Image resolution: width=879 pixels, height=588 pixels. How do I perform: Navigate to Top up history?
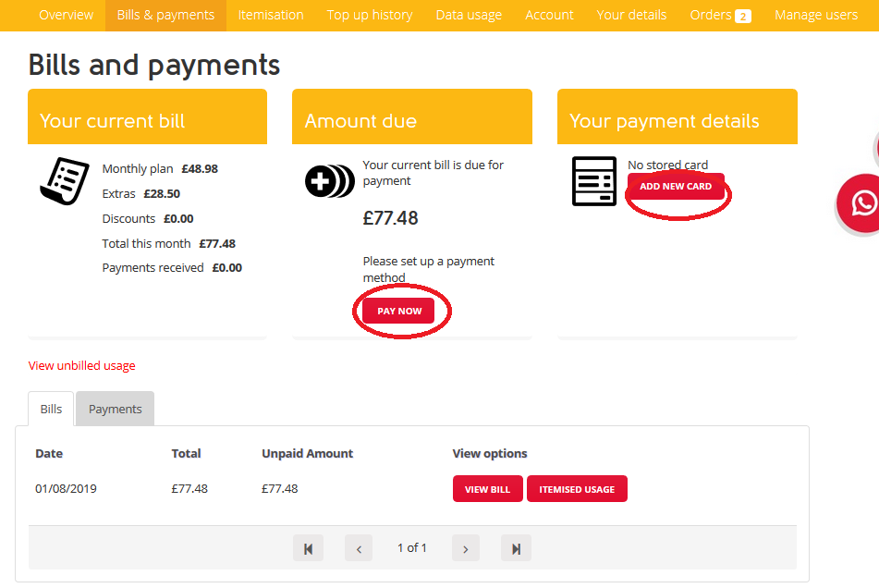tap(370, 15)
